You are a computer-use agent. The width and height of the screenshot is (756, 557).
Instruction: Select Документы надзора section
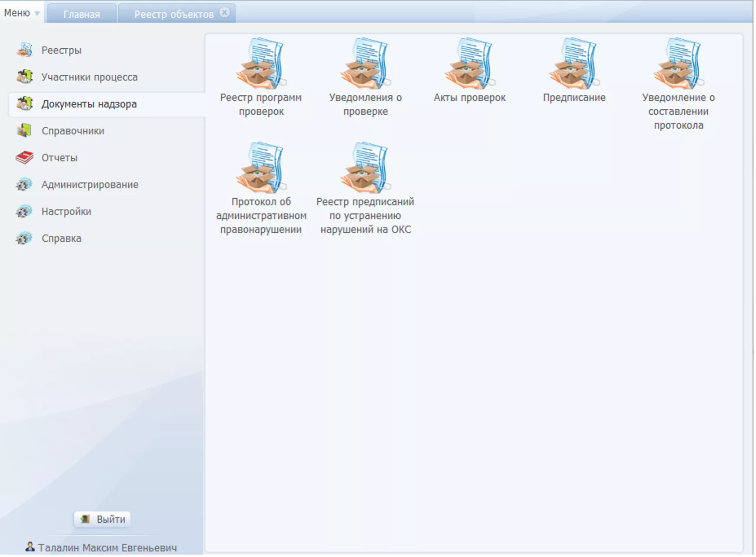(89, 104)
